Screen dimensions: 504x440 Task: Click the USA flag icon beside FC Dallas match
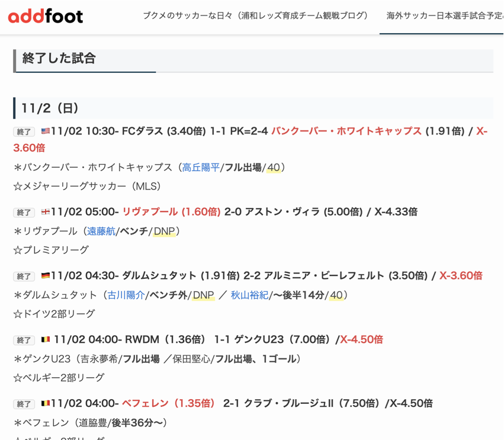46,131
